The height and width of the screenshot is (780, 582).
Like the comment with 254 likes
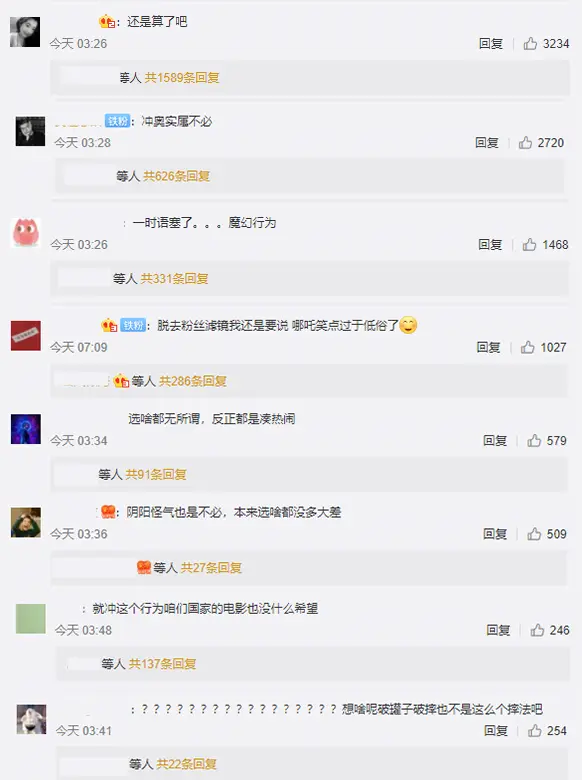[x=534, y=730]
